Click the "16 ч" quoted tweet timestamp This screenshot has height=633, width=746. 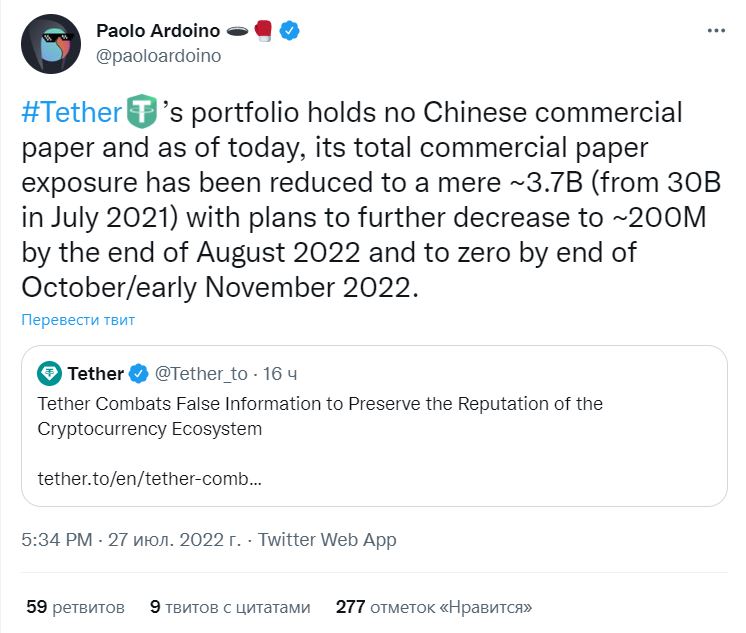coord(280,374)
